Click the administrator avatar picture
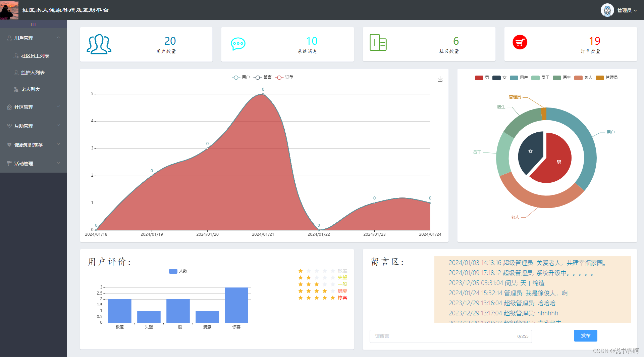 pyautogui.click(x=607, y=10)
